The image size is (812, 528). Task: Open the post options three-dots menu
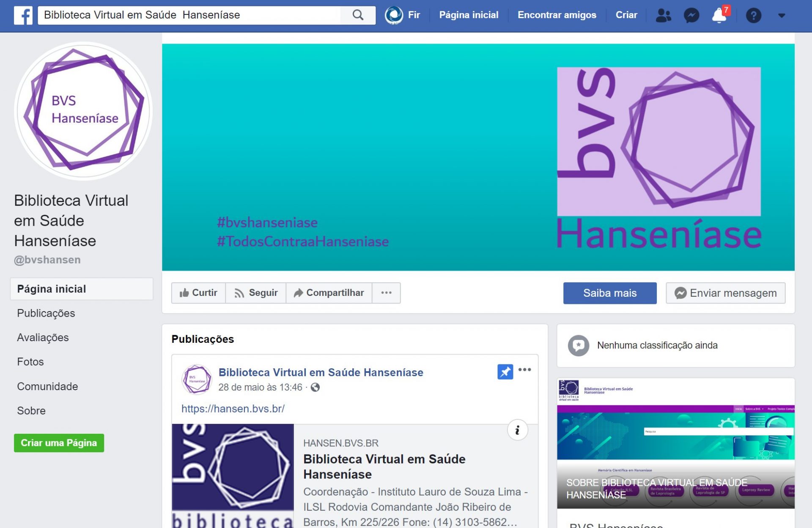[524, 369]
